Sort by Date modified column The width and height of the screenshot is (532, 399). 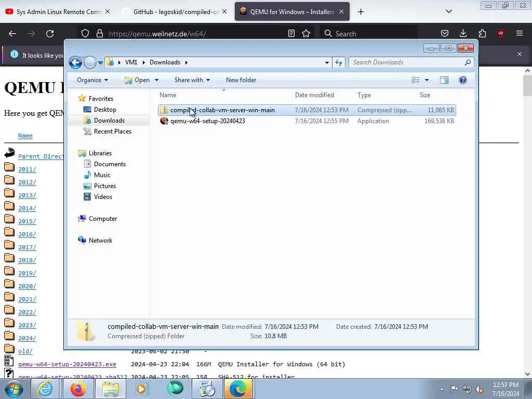click(x=322, y=95)
